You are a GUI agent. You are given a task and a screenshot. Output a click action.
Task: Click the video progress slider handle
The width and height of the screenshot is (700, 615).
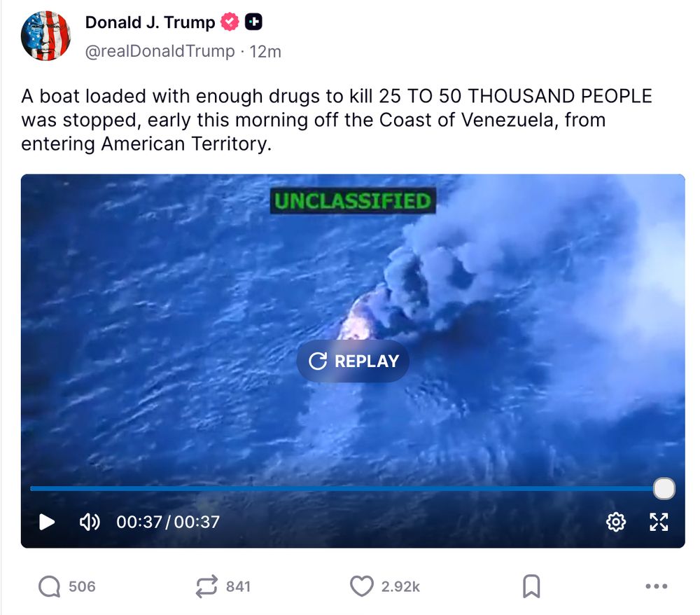[x=664, y=488]
